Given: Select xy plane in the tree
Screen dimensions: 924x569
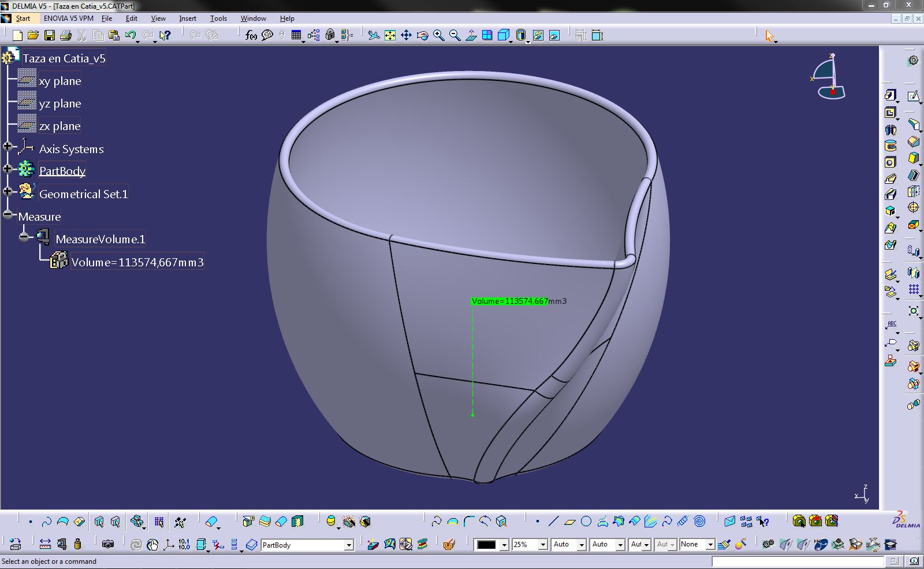Looking at the screenshot, I should tap(60, 81).
